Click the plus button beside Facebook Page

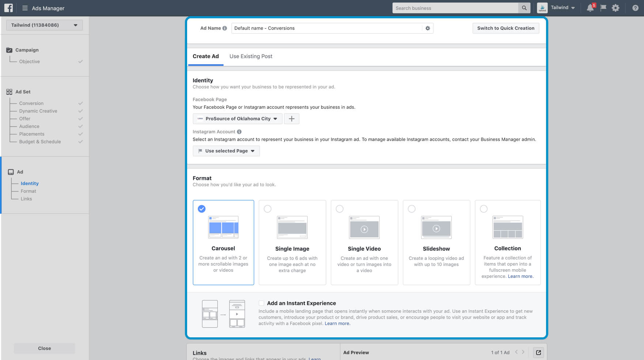pyautogui.click(x=291, y=119)
